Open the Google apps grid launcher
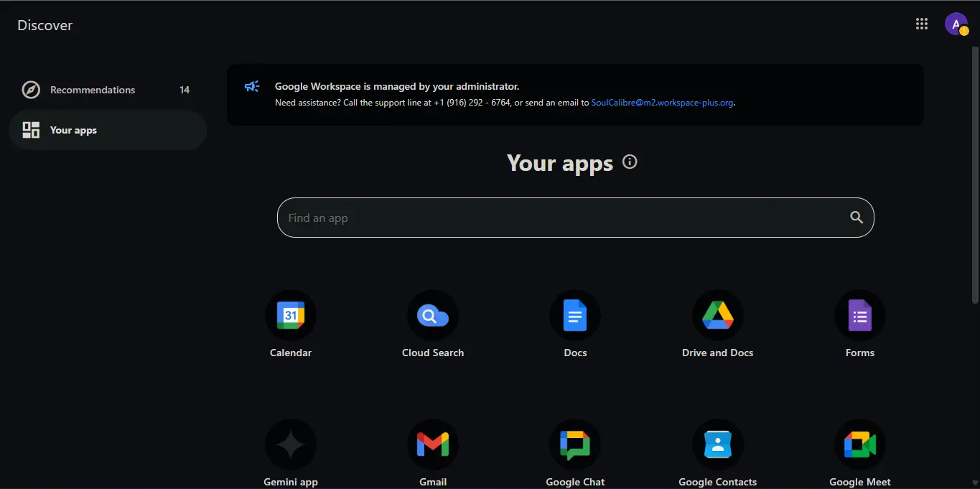Image resolution: width=980 pixels, height=489 pixels. (922, 24)
